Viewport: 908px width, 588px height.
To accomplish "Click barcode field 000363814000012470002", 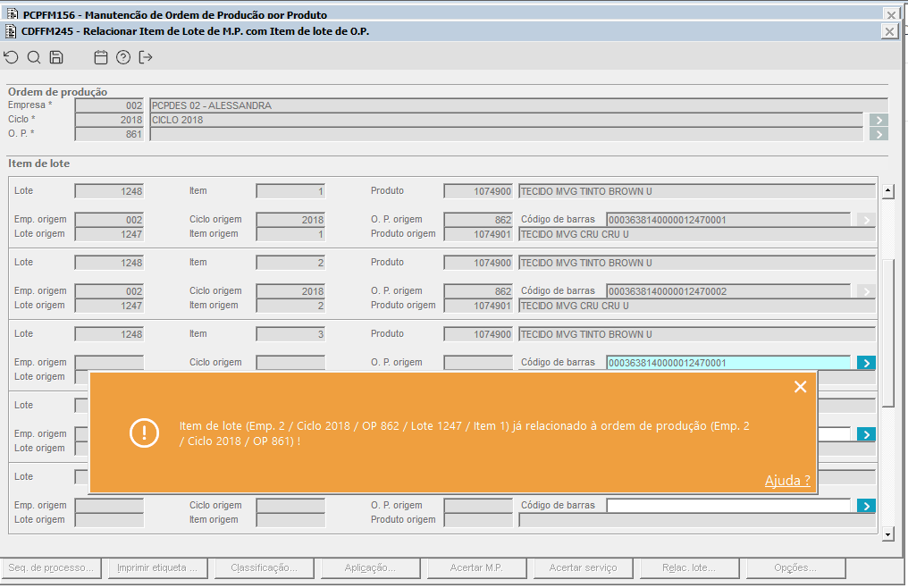I will [728, 291].
